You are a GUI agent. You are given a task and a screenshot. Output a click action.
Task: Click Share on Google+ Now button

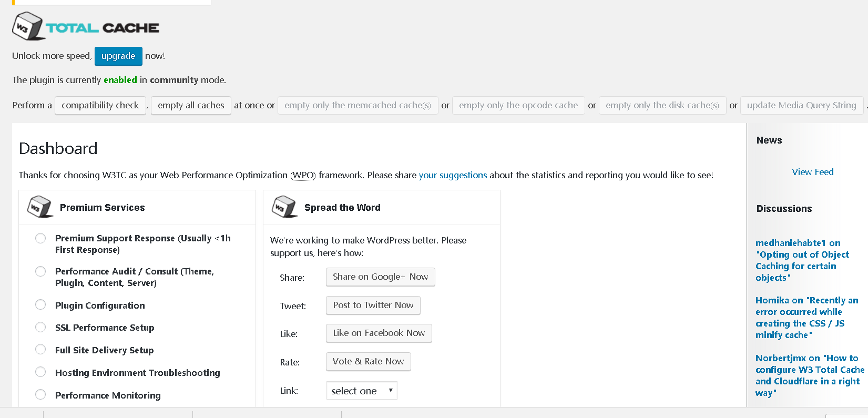[380, 277]
